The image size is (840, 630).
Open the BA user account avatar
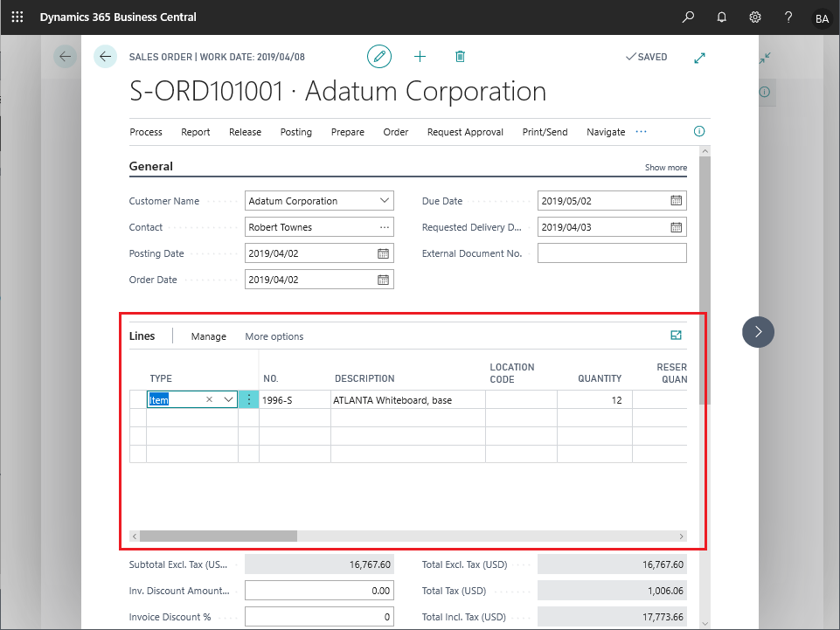coord(822,18)
